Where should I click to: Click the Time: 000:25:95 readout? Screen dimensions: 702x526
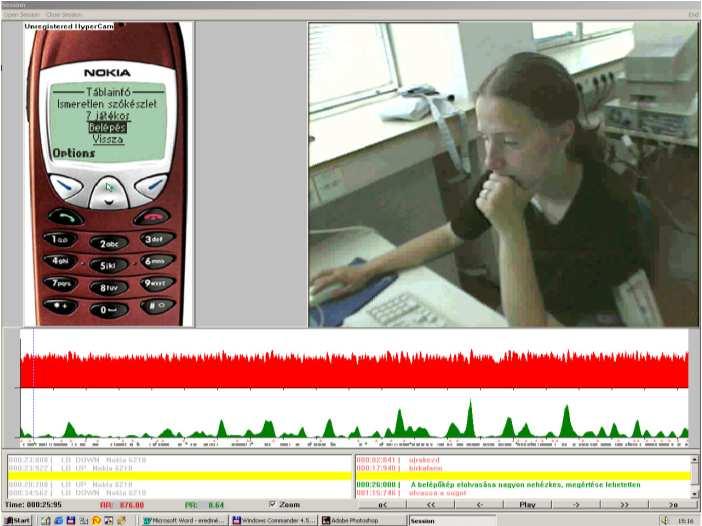click(x=33, y=505)
